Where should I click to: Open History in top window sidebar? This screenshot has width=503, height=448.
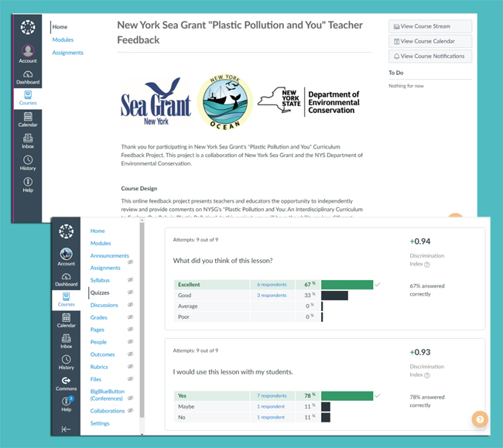(28, 163)
